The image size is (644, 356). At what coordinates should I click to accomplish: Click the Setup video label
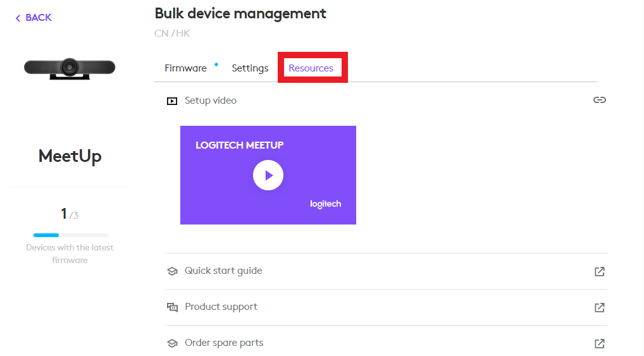210,101
